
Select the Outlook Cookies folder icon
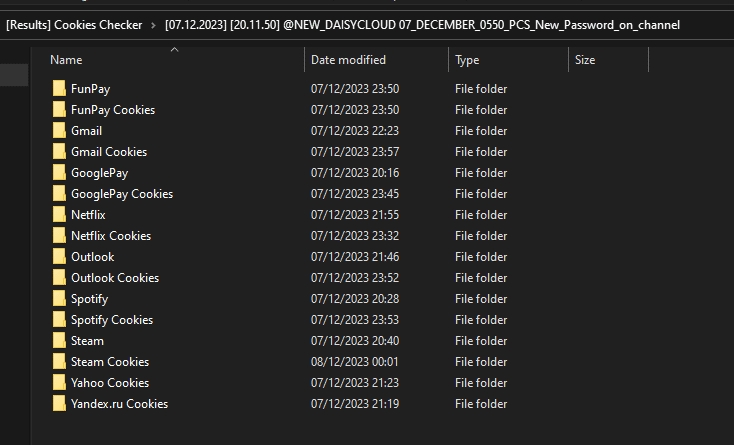click(x=59, y=277)
